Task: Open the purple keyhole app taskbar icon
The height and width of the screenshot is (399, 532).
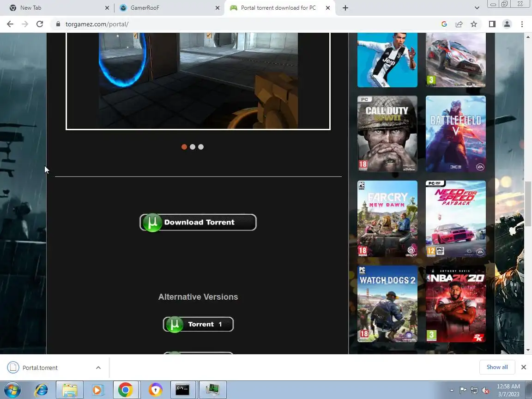Action: click(x=155, y=390)
